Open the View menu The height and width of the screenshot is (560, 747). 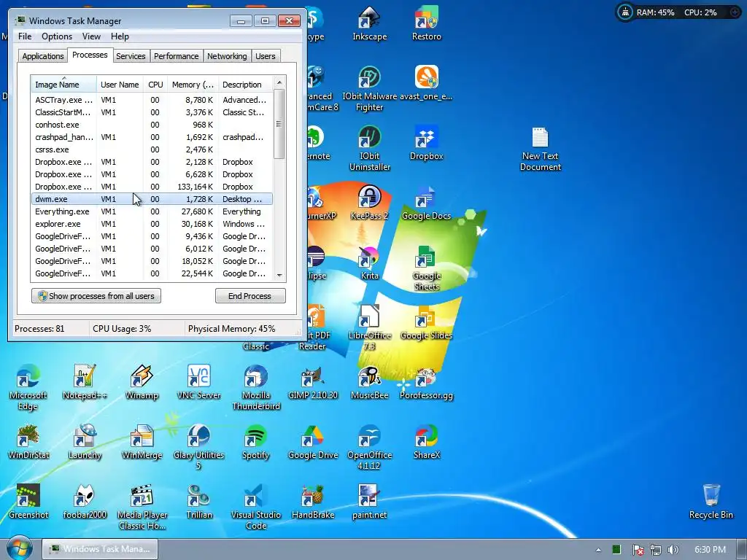(91, 36)
